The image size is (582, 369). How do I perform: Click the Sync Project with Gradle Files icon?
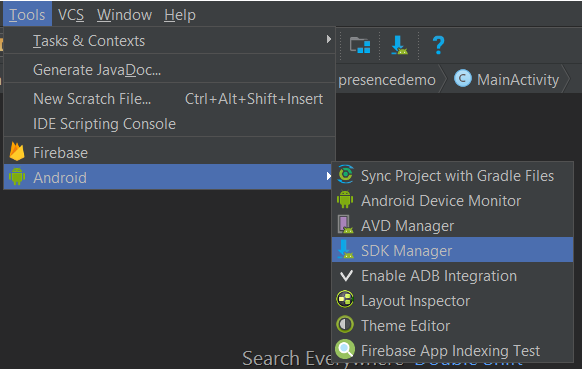click(345, 174)
